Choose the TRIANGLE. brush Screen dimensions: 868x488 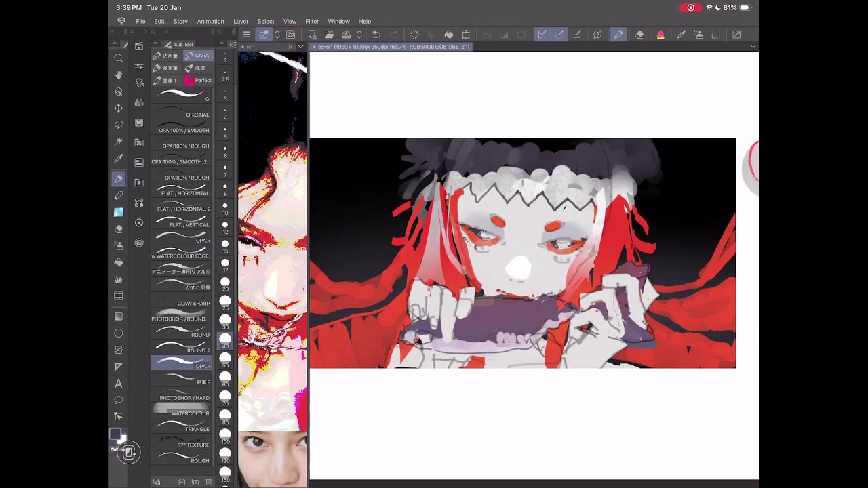pyautogui.click(x=181, y=427)
